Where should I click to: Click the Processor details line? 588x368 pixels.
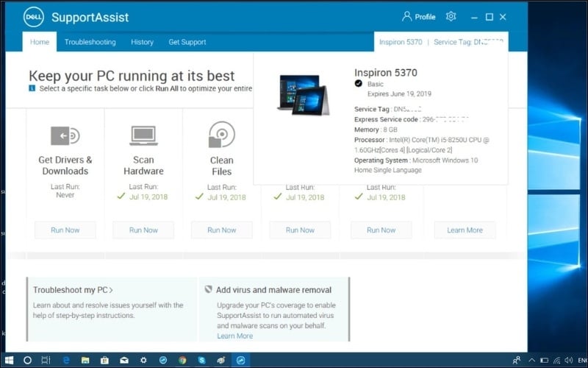click(x=421, y=145)
